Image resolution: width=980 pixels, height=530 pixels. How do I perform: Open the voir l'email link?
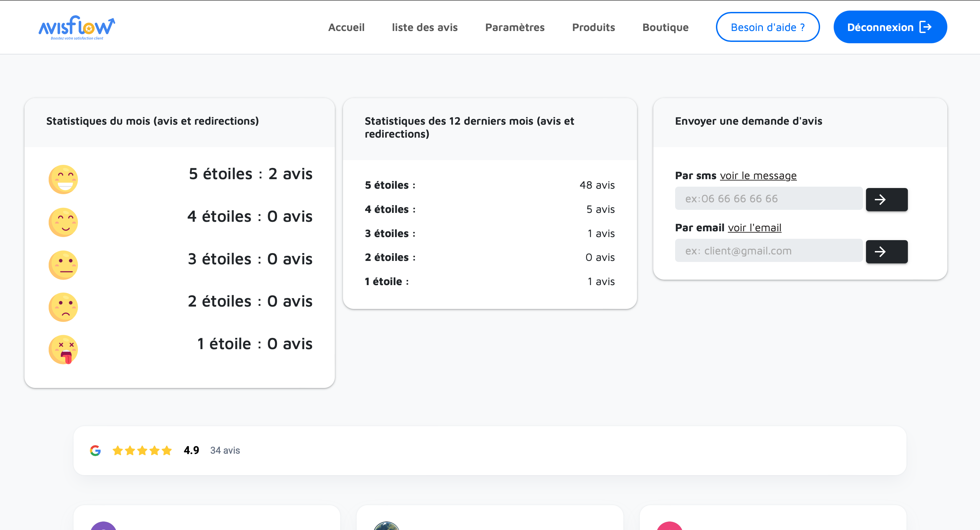(x=754, y=228)
